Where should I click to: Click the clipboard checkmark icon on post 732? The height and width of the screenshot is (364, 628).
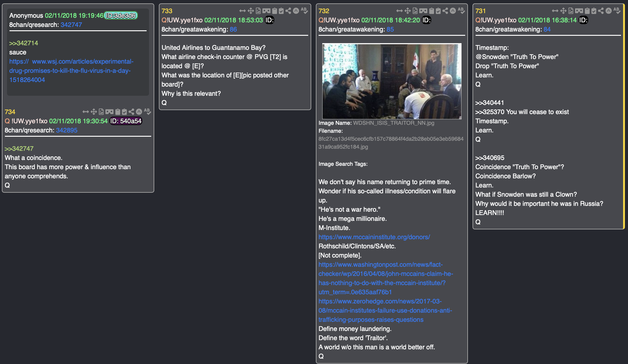(x=438, y=11)
